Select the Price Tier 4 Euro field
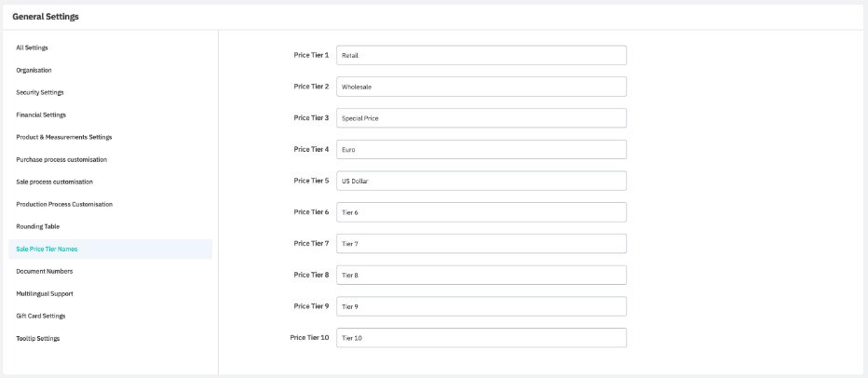This screenshot has height=378, width=868. (x=481, y=150)
